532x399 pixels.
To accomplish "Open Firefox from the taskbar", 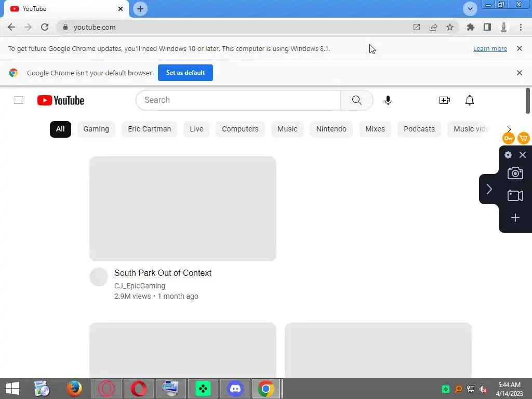I will (x=74, y=389).
